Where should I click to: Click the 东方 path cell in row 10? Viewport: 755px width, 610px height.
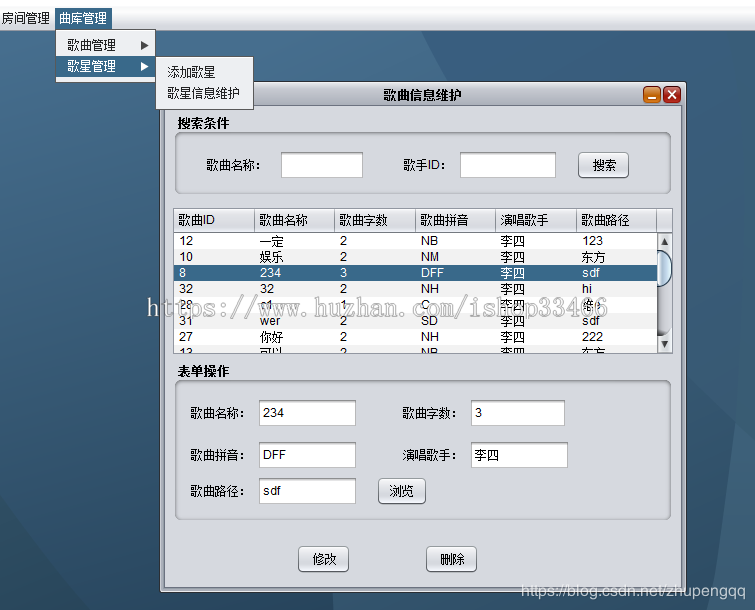pos(616,257)
